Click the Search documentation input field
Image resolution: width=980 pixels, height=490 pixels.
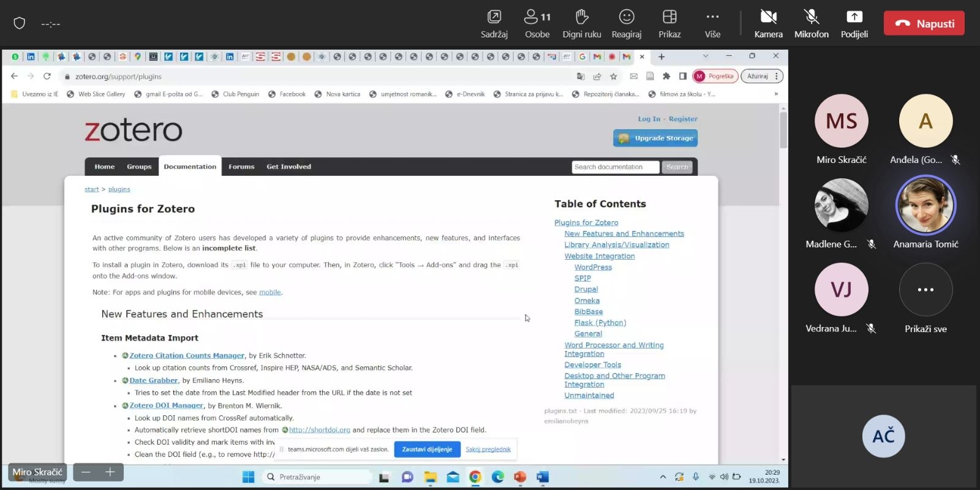click(x=616, y=167)
